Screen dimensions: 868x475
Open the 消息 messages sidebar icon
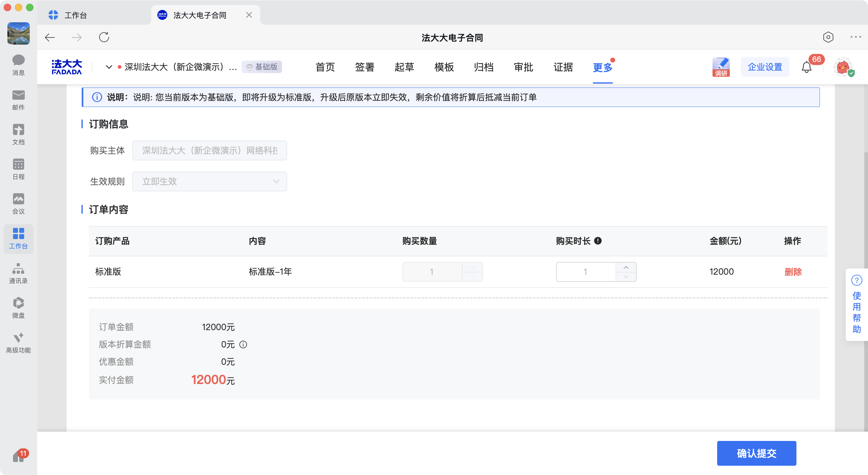18,65
